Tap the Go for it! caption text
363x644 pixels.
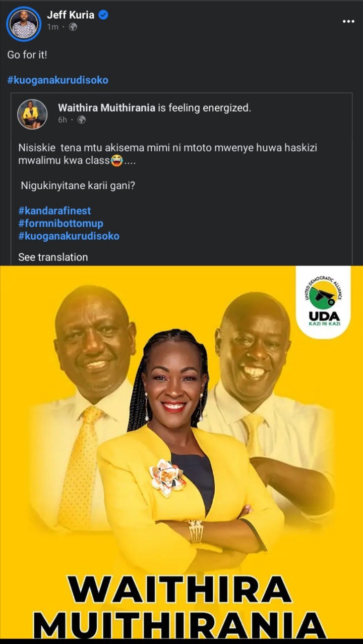click(x=27, y=55)
